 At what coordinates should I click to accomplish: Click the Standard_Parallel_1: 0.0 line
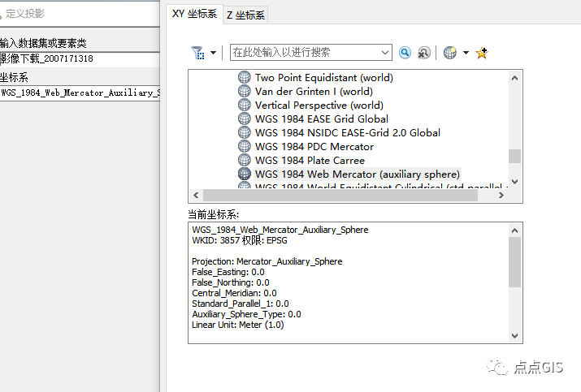click(x=240, y=304)
